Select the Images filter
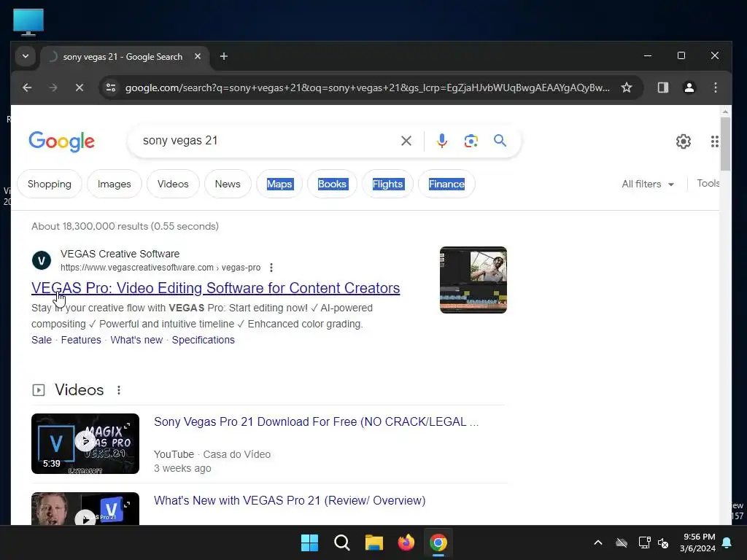The height and width of the screenshot is (560, 747). pos(115,184)
